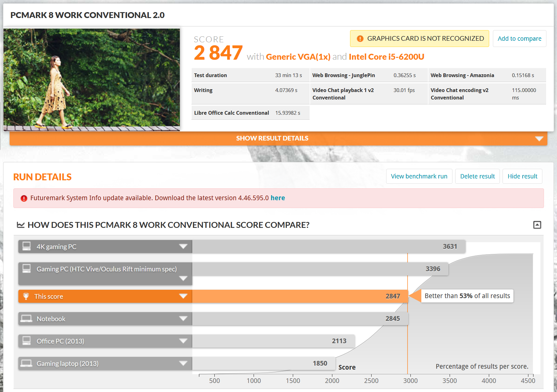This screenshot has height=392, width=557.
Task: Open View benchmark run
Action: [x=419, y=176]
